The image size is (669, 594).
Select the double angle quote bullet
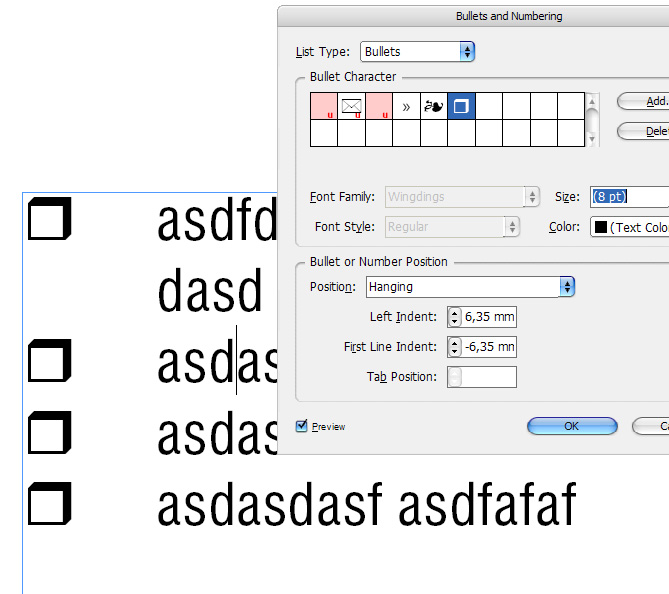[x=406, y=106]
